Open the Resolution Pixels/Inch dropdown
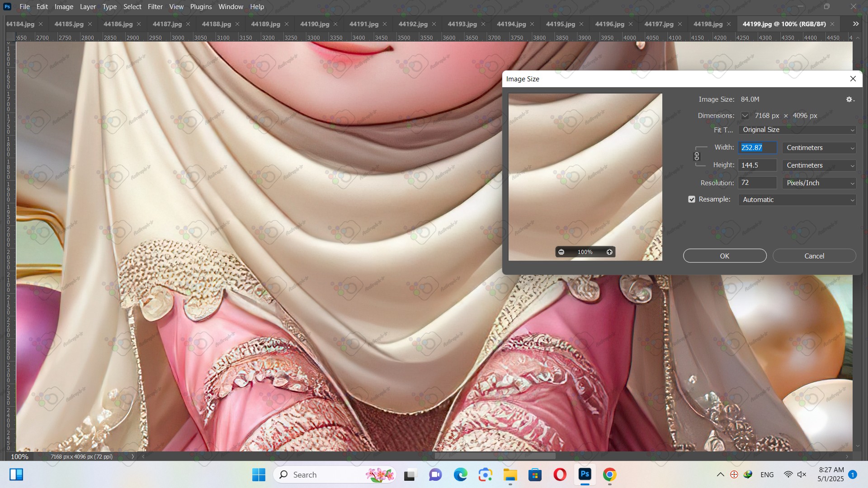Image resolution: width=868 pixels, height=488 pixels. [819, 183]
